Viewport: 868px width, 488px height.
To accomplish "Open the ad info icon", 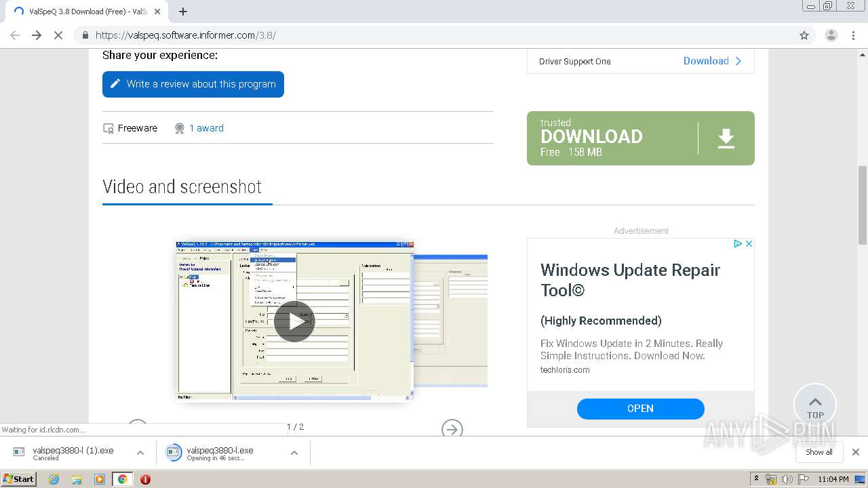I will tap(738, 243).
